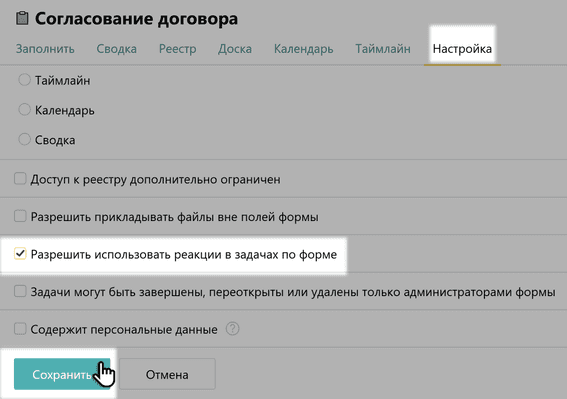567x399 pixels.
Task: Choose the Календарь radio option
Action: pyautogui.click(x=24, y=109)
